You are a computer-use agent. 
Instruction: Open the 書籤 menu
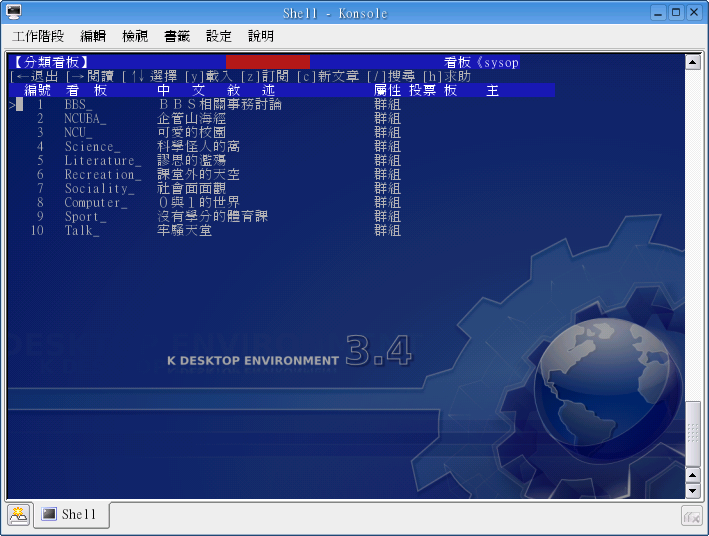177,36
